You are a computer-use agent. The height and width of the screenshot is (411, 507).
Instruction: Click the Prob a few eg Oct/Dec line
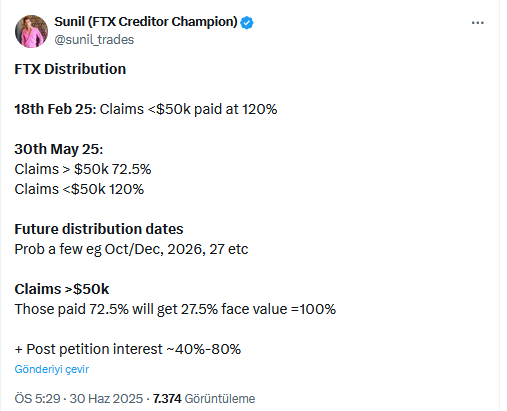pos(131,249)
